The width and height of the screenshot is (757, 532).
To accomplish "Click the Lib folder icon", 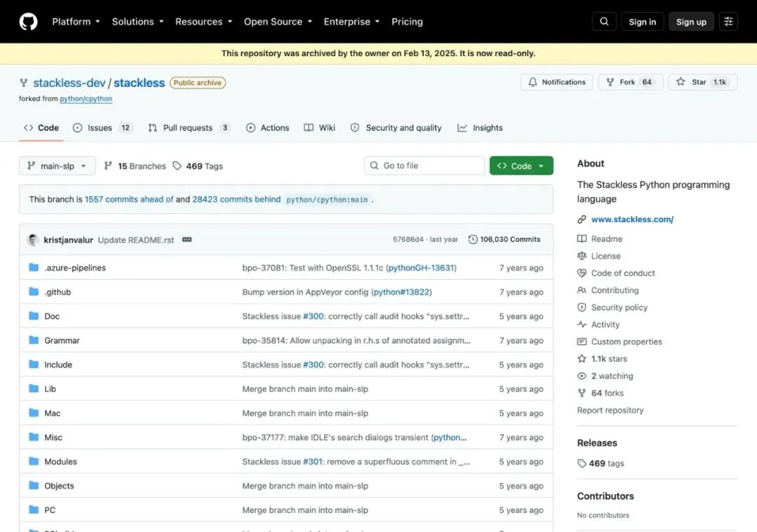I will [x=34, y=388].
